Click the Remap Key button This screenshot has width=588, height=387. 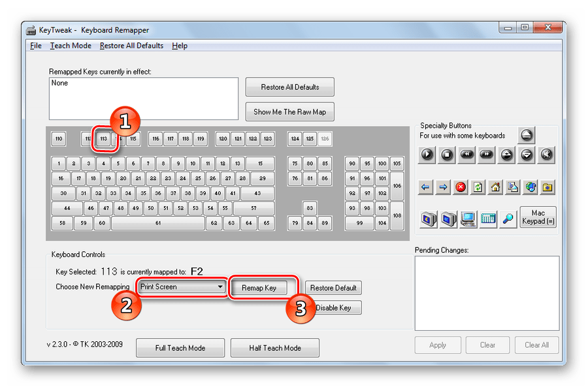pyautogui.click(x=259, y=288)
